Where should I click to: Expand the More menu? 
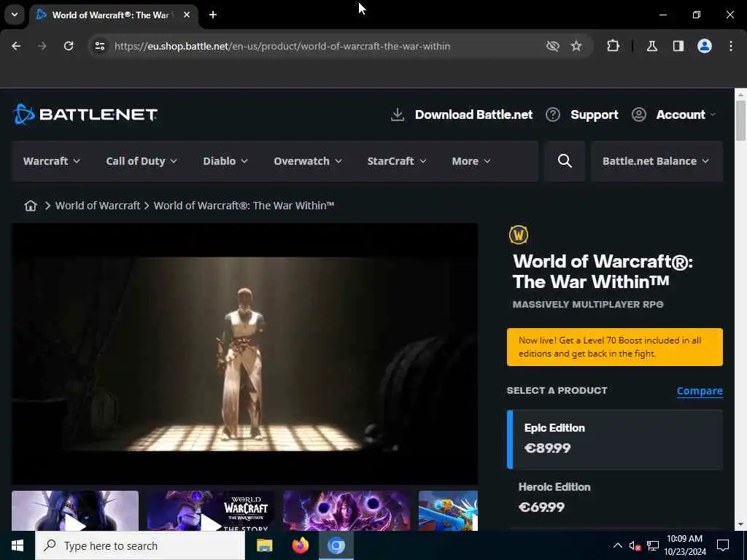(471, 161)
